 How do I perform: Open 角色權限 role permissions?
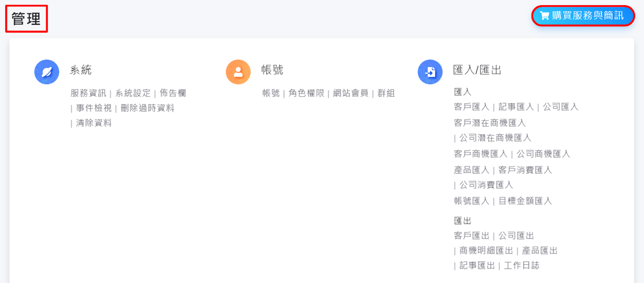point(306,93)
